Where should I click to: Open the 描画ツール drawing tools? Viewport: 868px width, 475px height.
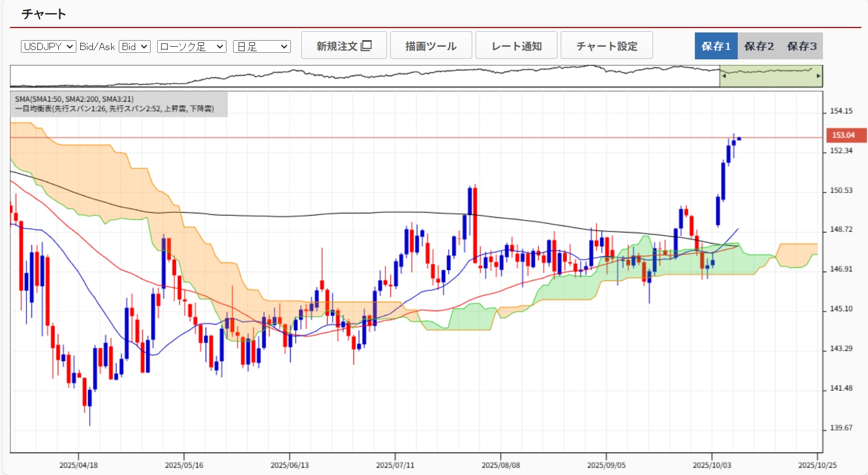click(431, 46)
